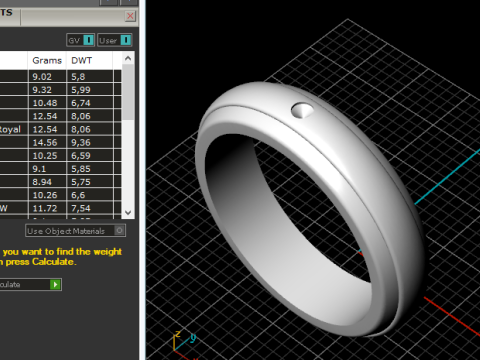The width and height of the screenshot is (480, 360).
Task: Select the Royal row 12.54 grams cell
Action: tap(47, 129)
